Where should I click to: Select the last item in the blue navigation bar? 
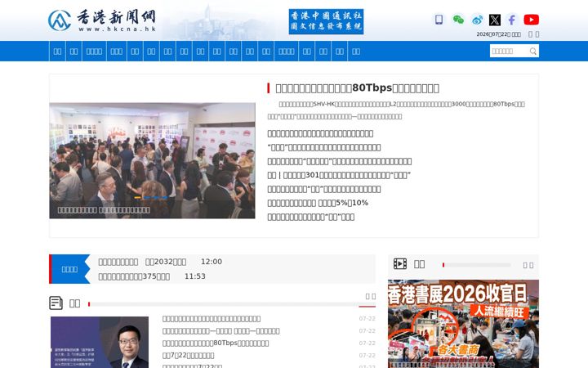point(356,51)
